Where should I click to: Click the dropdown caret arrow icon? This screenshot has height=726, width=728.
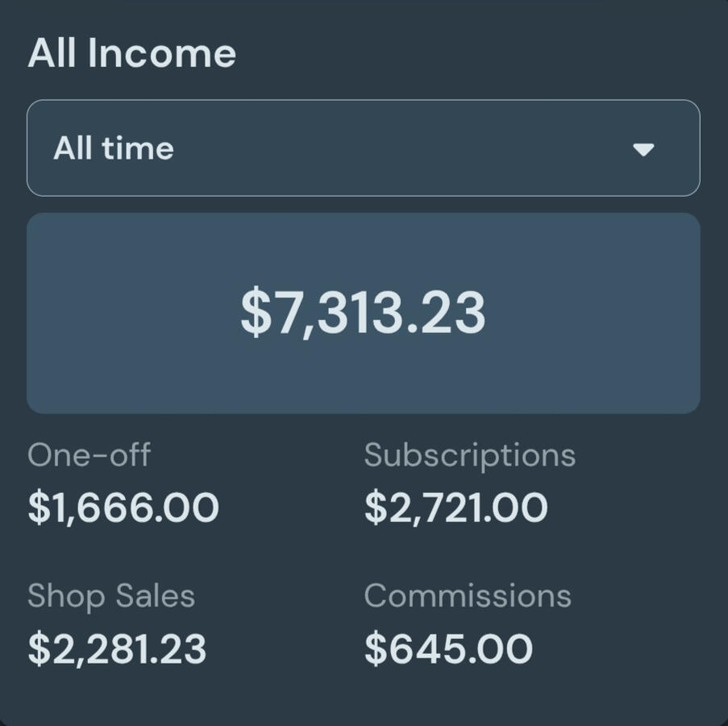click(643, 149)
